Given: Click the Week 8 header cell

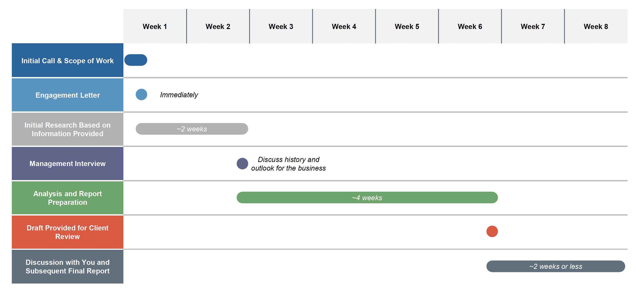Looking at the screenshot, I should [x=596, y=26].
